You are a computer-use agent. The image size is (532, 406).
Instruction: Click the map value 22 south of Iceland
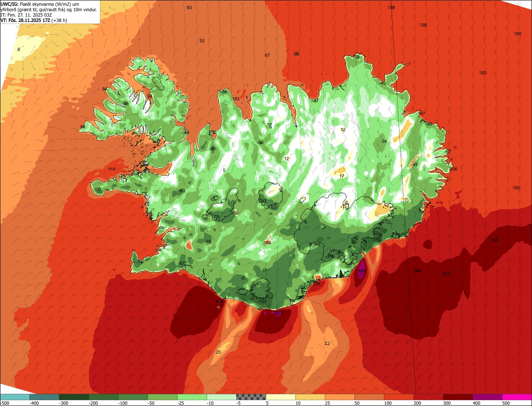pyautogui.click(x=327, y=343)
